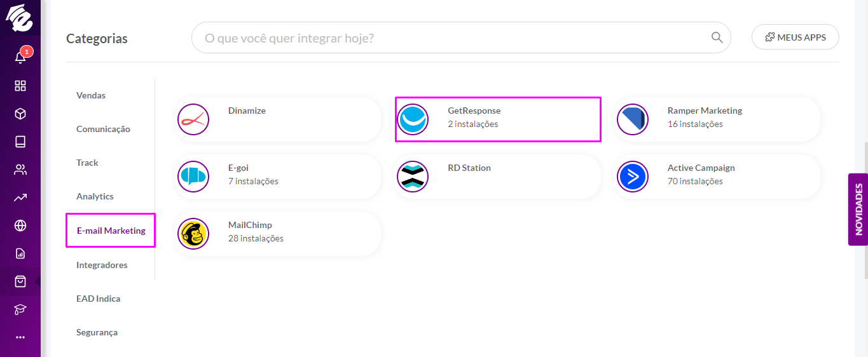Click the graduation cap icon in sidebar
The image size is (868, 357).
pos(20,309)
